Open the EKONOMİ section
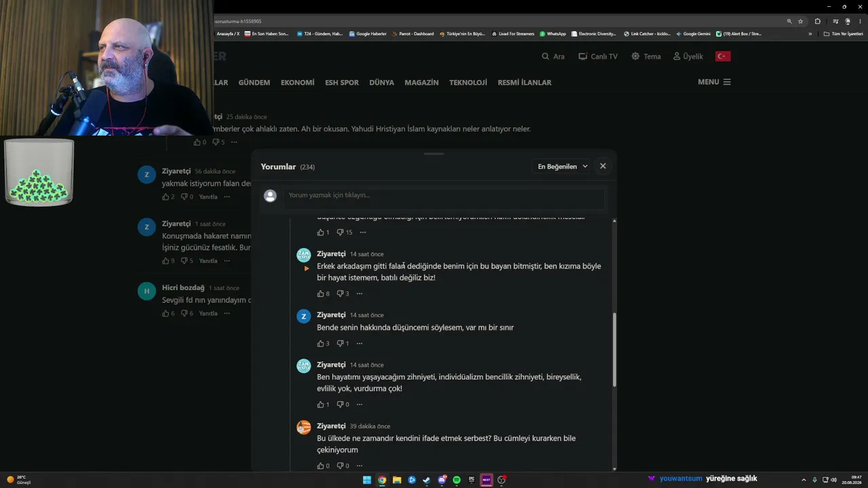This screenshot has height=488, width=868. pyautogui.click(x=298, y=82)
